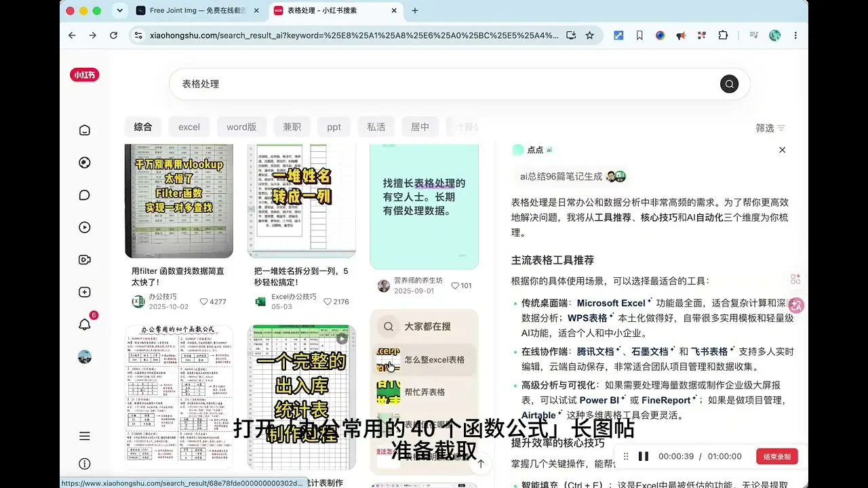868x488 pixels.
Task: Open the live camera icon in the sidebar
Action: coord(85,260)
